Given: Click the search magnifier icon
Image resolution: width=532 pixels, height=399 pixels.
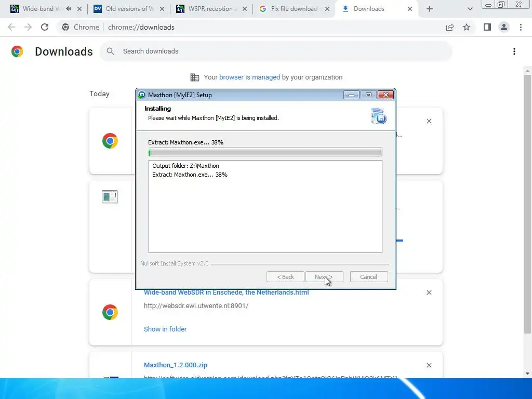Looking at the screenshot, I should tap(110, 51).
